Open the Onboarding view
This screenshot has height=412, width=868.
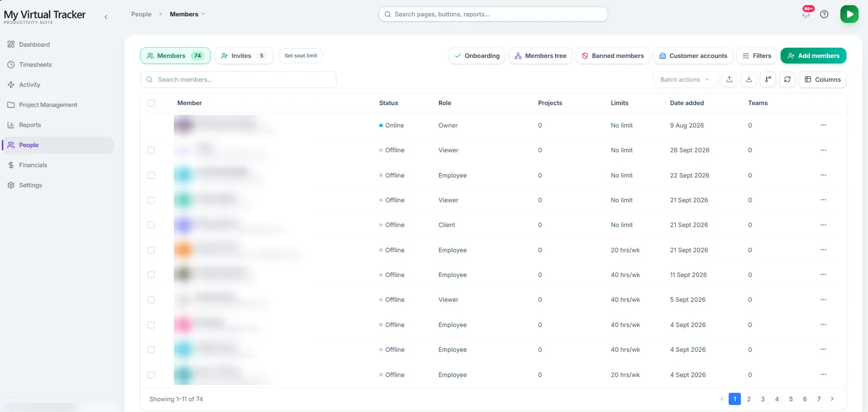pos(477,56)
